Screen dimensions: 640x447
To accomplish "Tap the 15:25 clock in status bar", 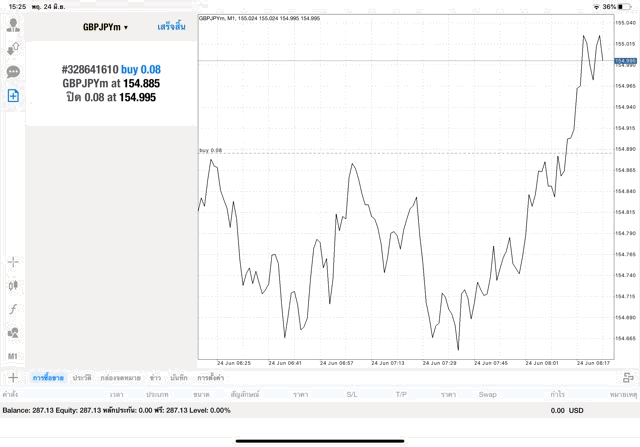I will (x=17, y=7).
